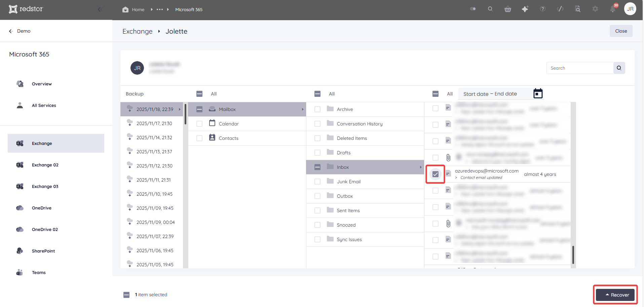Open the search icon in top bar
The image size is (644, 307).
coord(490,9)
